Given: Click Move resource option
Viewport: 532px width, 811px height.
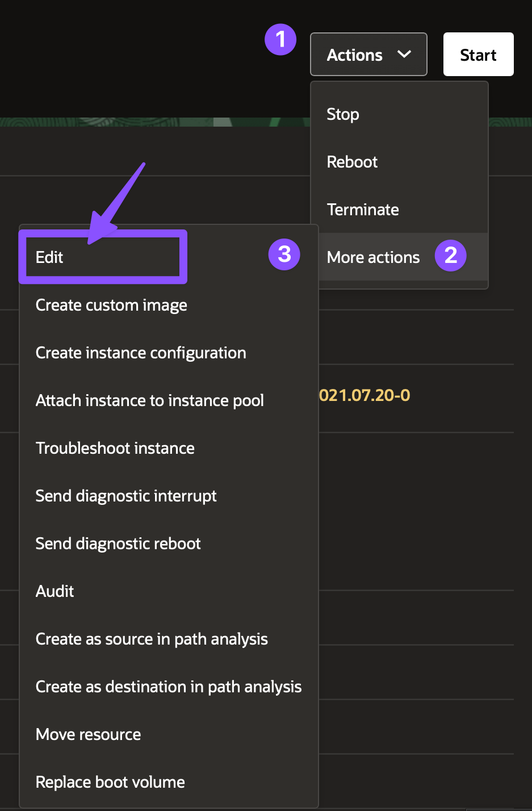Looking at the screenshot, I should pyautogui.click(x=169, y=734).
